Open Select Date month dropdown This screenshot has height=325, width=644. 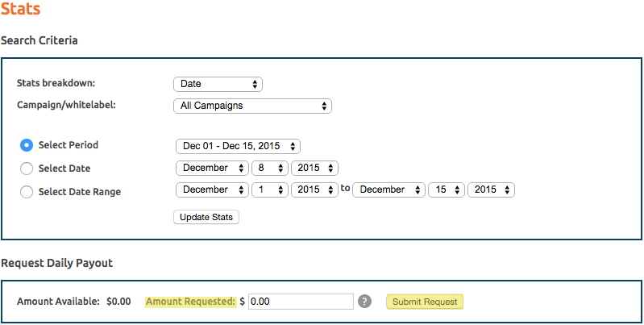(212, 168)
